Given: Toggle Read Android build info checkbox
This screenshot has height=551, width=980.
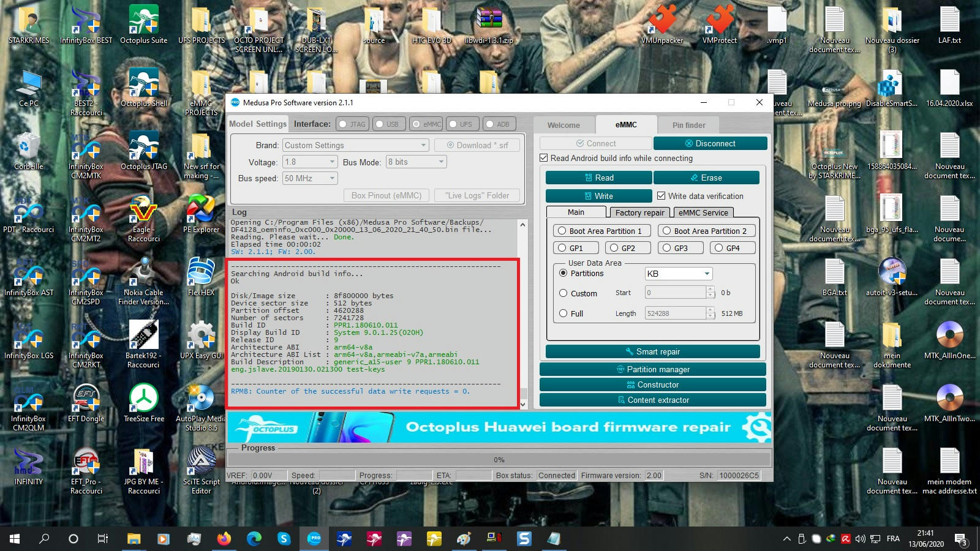Looking at the screenshot, I should pyautogui.click(x=543, y=158).
